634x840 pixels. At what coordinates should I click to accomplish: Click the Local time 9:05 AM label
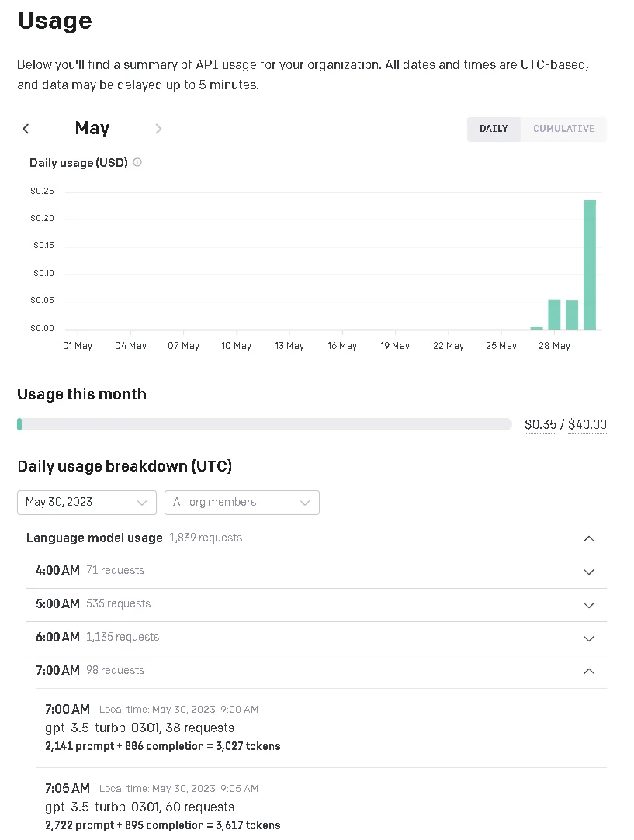(x=178, y=789)
